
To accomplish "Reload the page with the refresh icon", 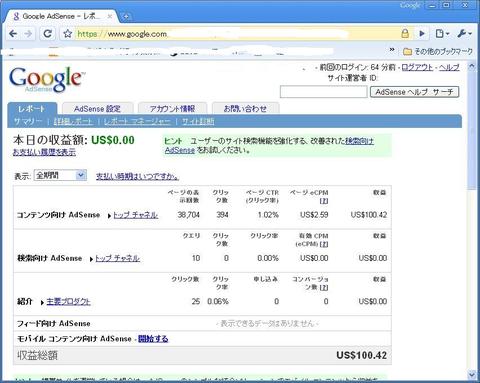I will click(48, 33).
